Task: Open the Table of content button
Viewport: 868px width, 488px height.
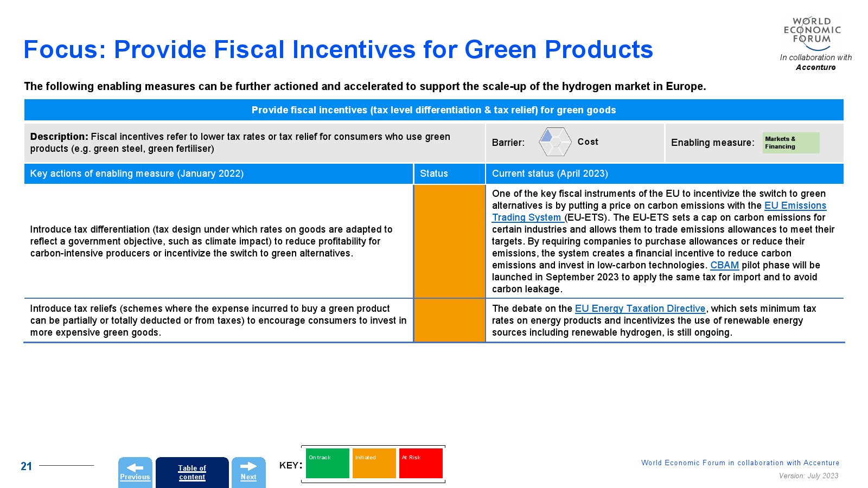Action: click(x=192, y=472)
